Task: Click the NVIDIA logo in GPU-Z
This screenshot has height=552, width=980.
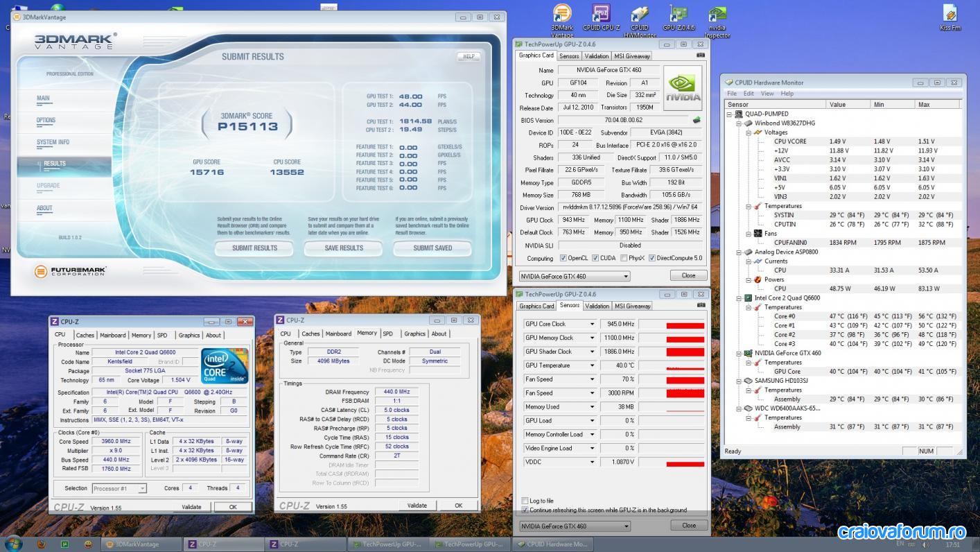Action: pyautogui.click(x=683, y=88)
